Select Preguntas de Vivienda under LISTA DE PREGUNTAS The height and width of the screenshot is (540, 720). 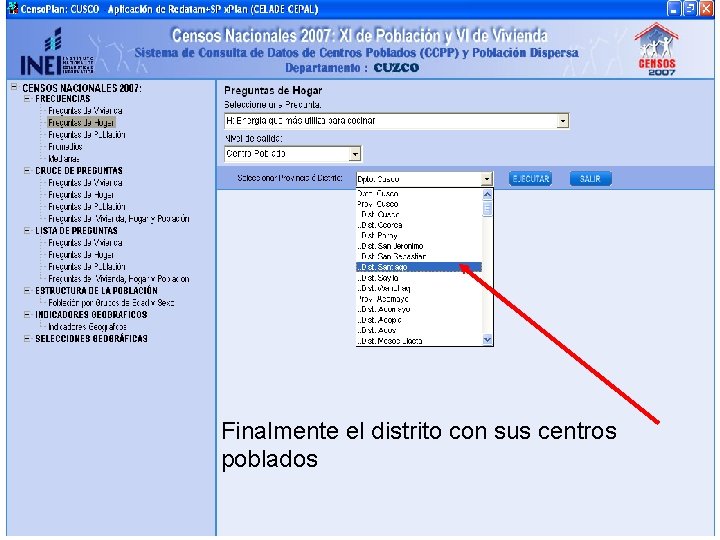click(85, 242)
